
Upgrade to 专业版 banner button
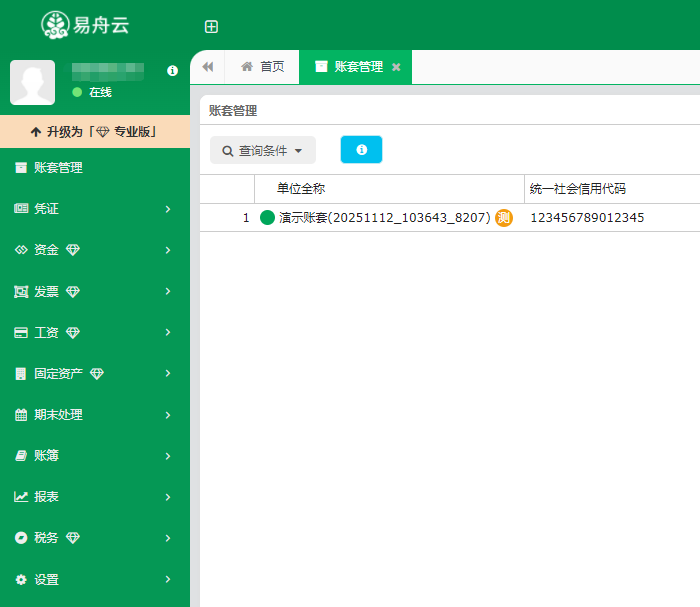(95, 131)
